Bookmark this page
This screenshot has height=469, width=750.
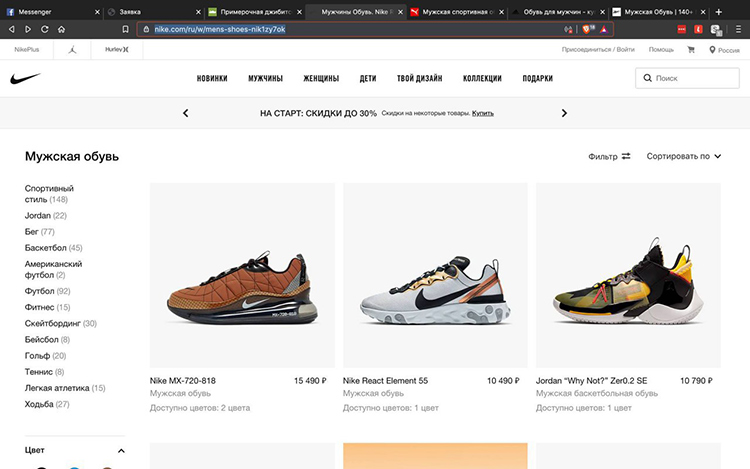125,29
